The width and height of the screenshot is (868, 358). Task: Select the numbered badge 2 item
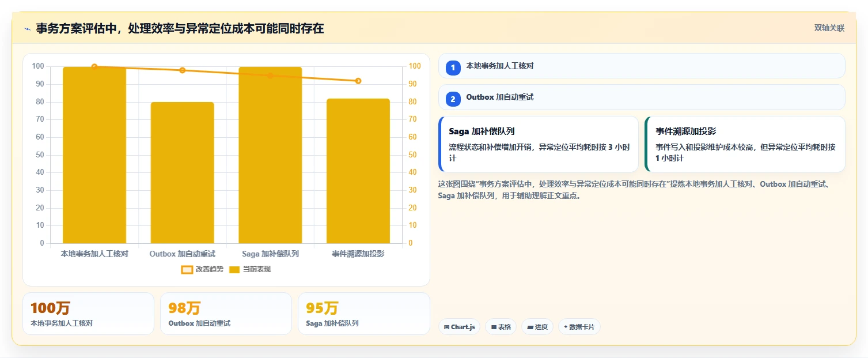pos(453,99)
